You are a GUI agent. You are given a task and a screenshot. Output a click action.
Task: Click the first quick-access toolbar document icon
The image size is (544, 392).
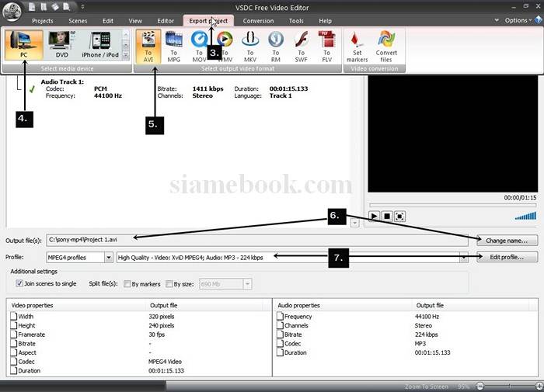coord(32,6)
